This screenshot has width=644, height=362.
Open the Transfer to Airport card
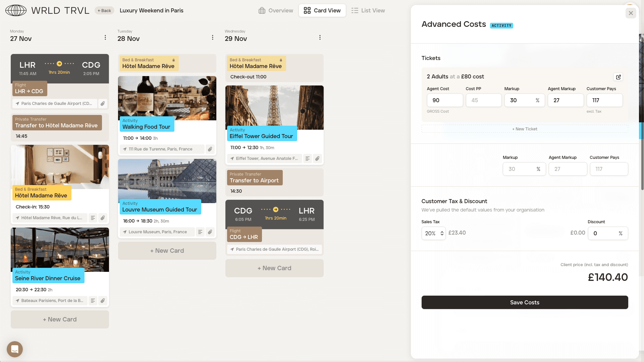pos(274,182)
